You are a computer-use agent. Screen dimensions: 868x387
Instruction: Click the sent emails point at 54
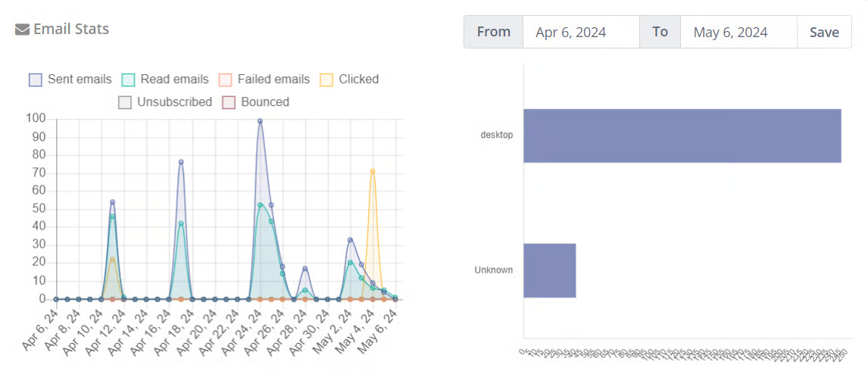click(113, 202)
